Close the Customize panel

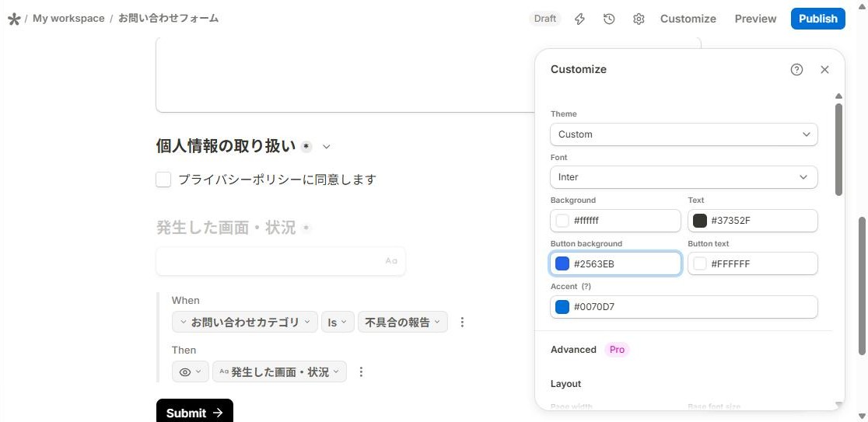[824, 69]
